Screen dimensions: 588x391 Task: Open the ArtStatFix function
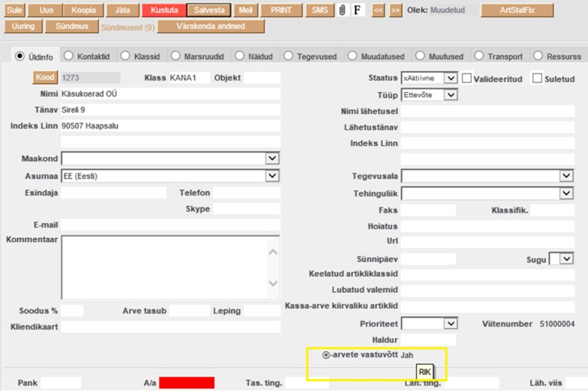pos(517,10)
